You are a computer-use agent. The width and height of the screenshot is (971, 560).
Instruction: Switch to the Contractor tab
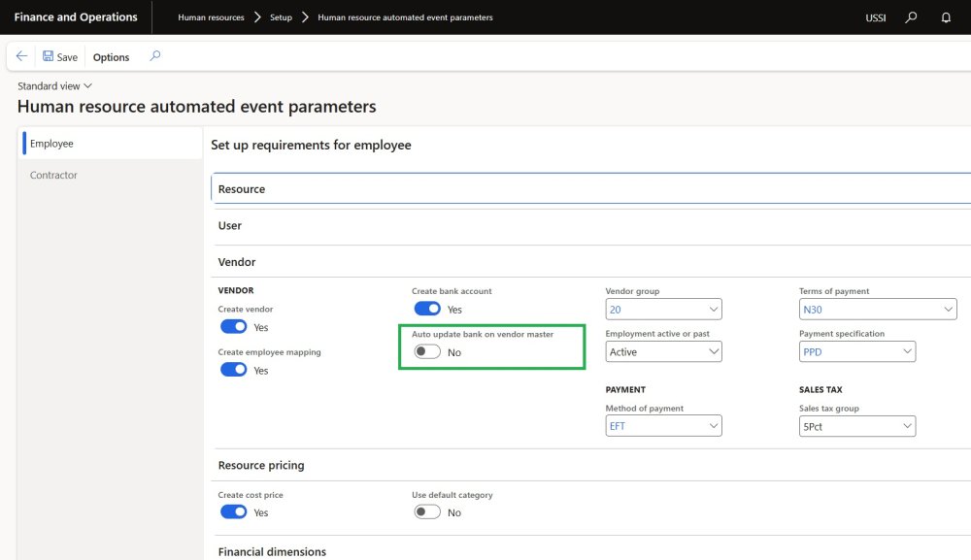click(x=53, y=175)
